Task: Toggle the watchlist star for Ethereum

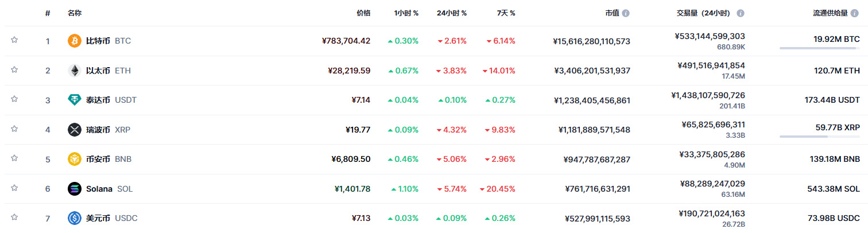Action: pos(14,70)
